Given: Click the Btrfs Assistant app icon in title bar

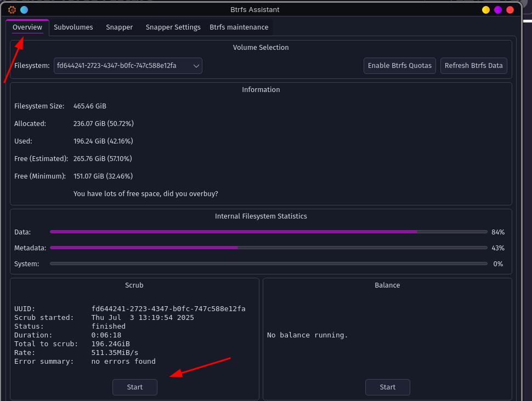Looking at the screenshot, I should click(12, 10).
